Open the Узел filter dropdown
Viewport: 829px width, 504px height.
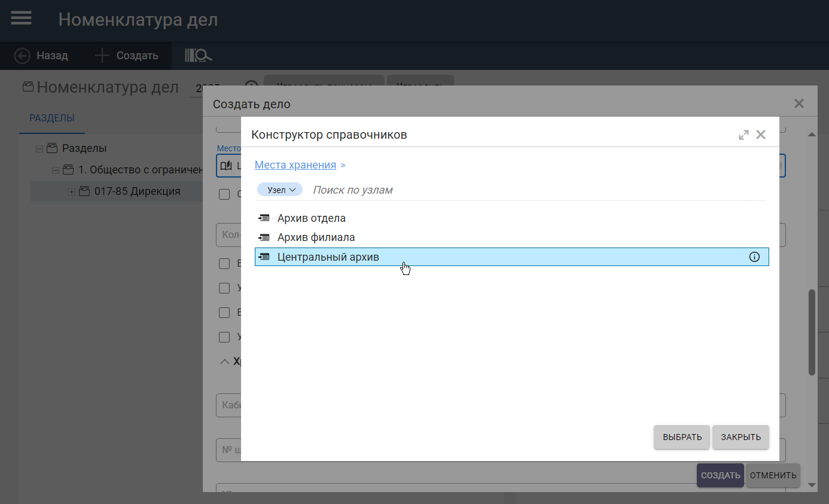point(280,190)
